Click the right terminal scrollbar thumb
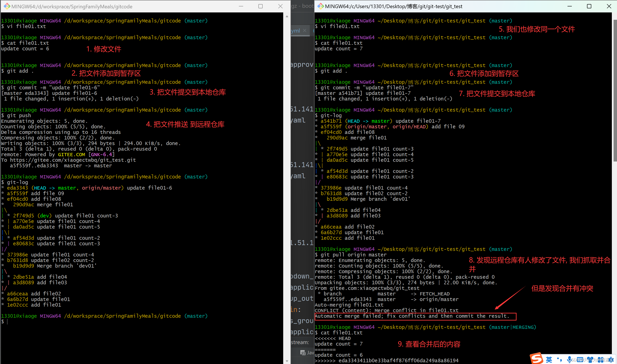The width and height of the screenshot is (617, 364). (615, 91)
